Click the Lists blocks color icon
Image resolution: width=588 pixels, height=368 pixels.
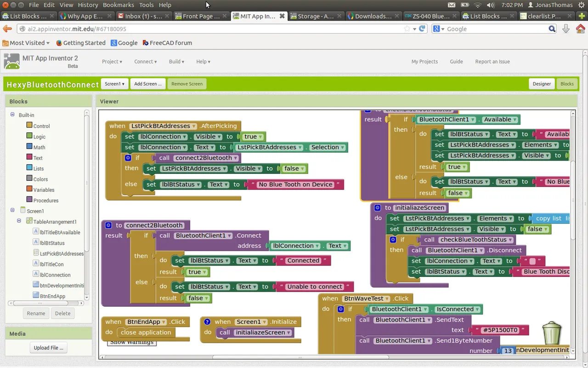point(29,167)
